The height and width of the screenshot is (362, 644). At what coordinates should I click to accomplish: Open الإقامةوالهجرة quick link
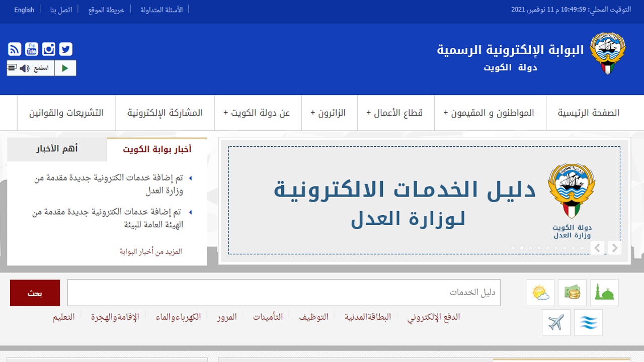point(115,317)
